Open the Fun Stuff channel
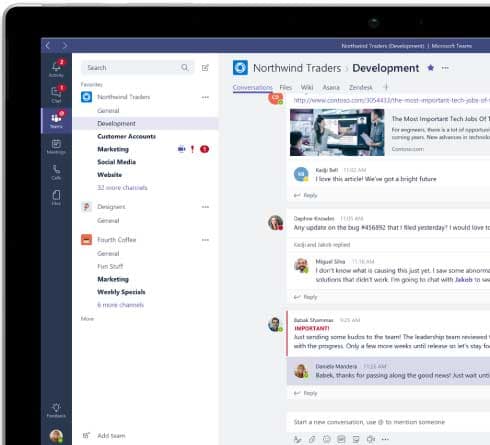Image resolution: width=490 pixels, height=445 pixels. click(110, 266)
